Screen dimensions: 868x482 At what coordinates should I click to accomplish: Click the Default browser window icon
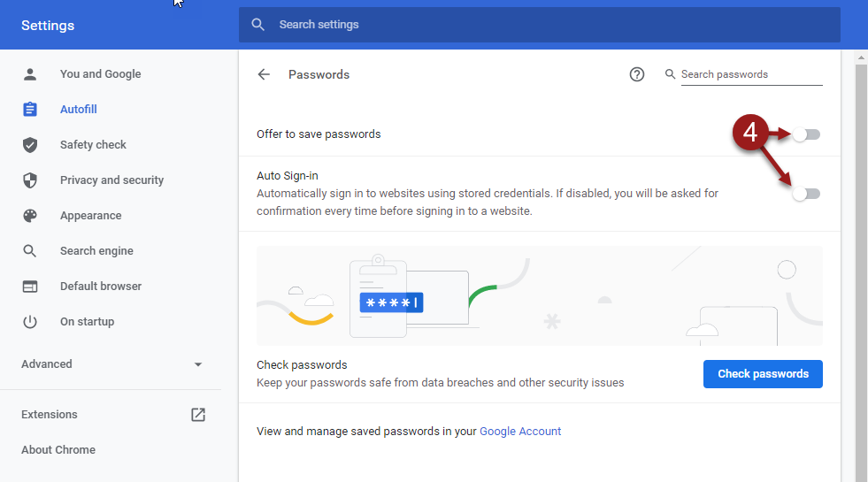[30, 286]
